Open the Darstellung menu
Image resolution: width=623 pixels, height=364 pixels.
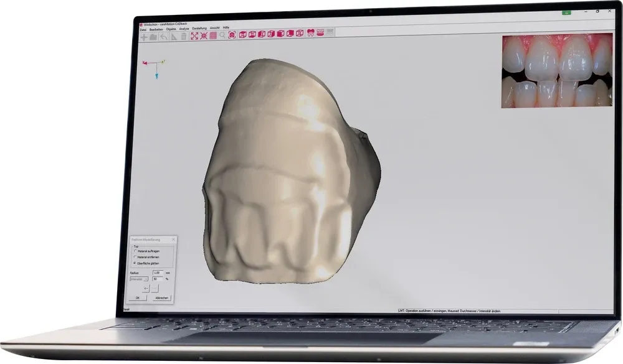[x=199, y=29]
